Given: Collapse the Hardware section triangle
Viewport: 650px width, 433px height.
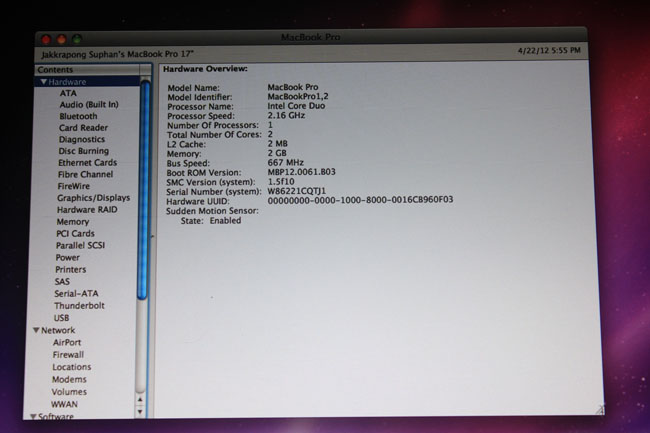Looking at the screenshot, I should point(37,82).
